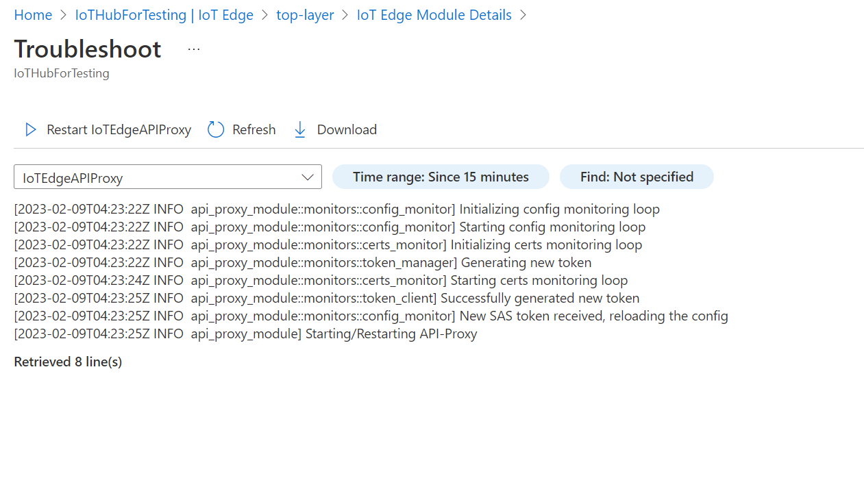864x504 pixels.
Task: Click the chevron after IoT Edge Module Details
Action: pos(523,14)
